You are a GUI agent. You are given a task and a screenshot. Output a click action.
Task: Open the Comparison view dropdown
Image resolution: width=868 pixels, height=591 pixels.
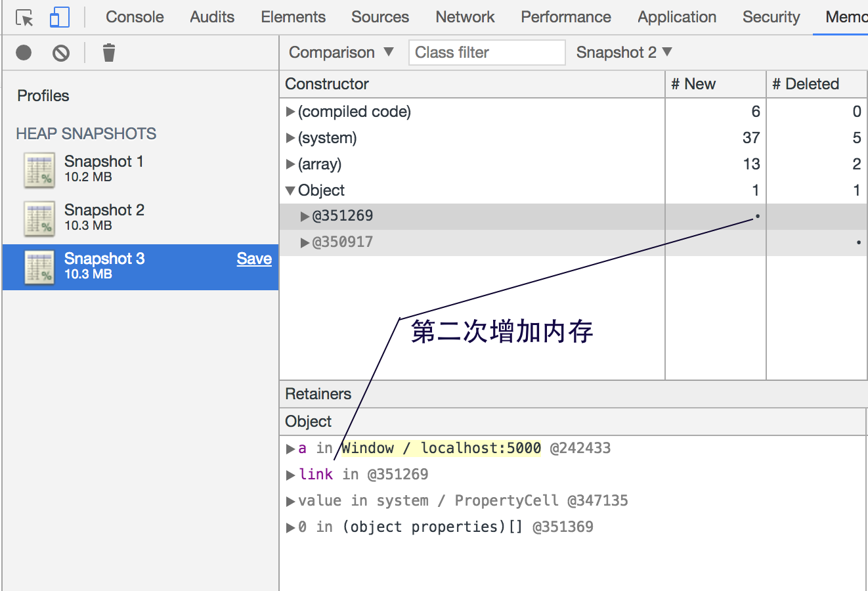tap(341, 53)
